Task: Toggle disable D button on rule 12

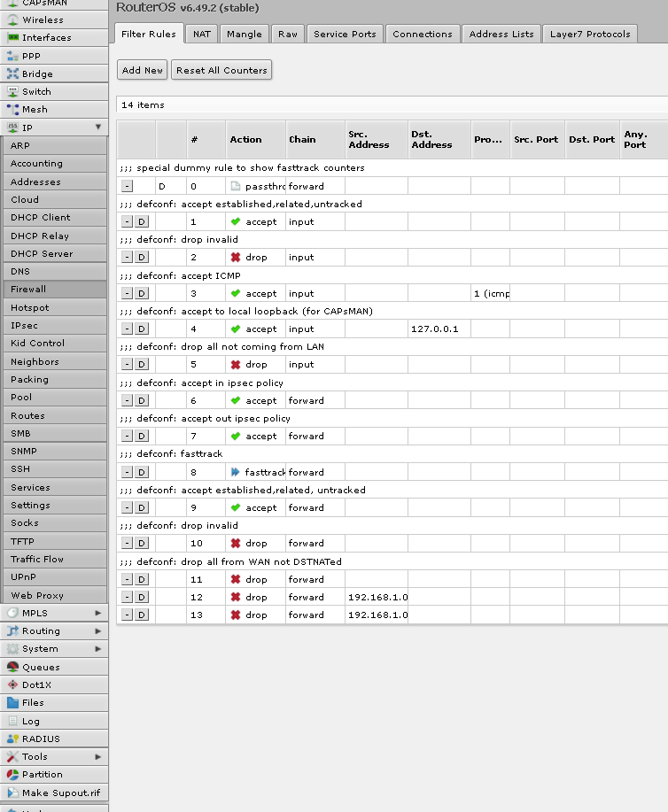Action: 142,597
